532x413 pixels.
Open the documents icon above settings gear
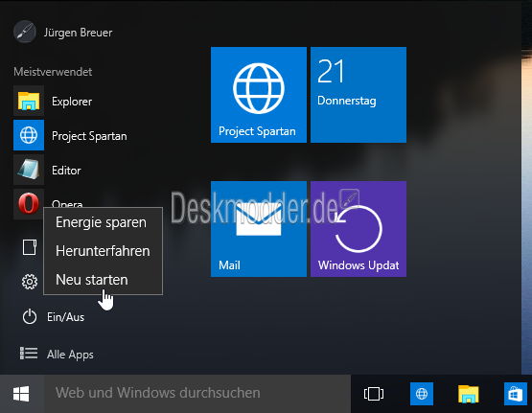[30, 247]
